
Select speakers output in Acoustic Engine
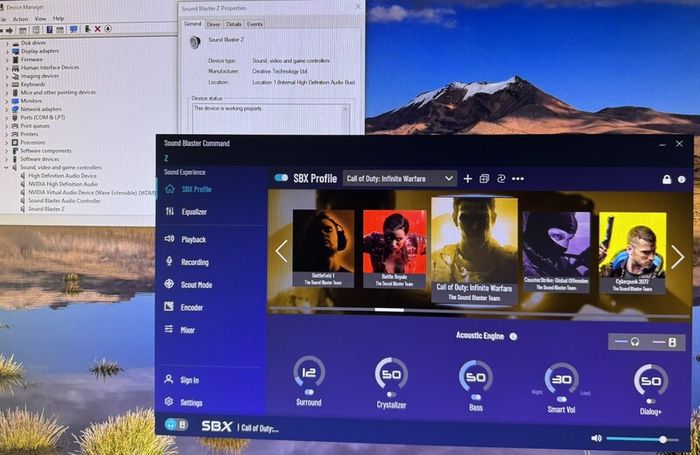click(665, 342)
